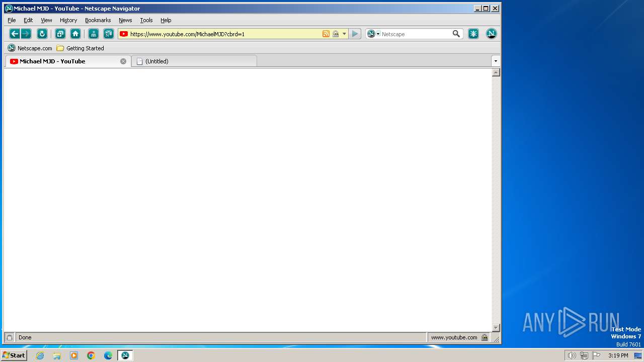
Task: Switch to the Michael MJD - YouTube tab
Action: click(67, 61)
